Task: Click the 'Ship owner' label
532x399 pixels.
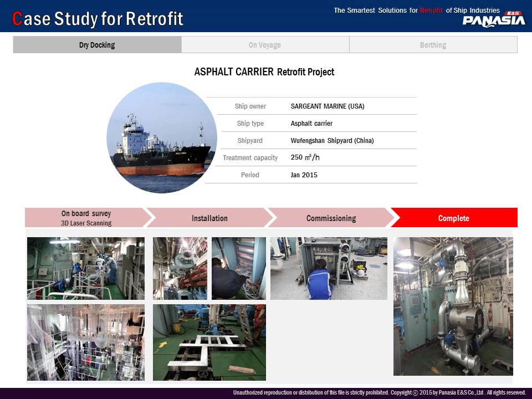Action: tap(250, 106)
